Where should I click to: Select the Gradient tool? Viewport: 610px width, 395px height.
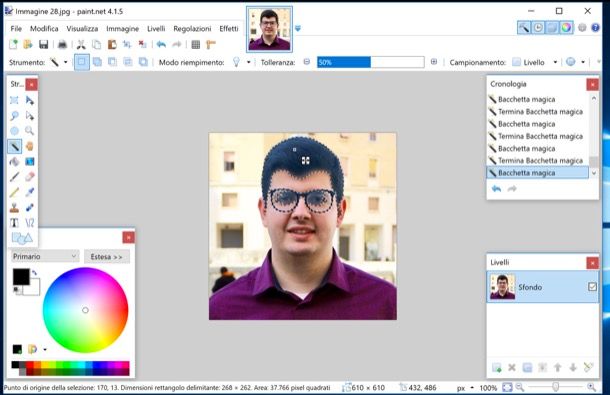(30, 162)
